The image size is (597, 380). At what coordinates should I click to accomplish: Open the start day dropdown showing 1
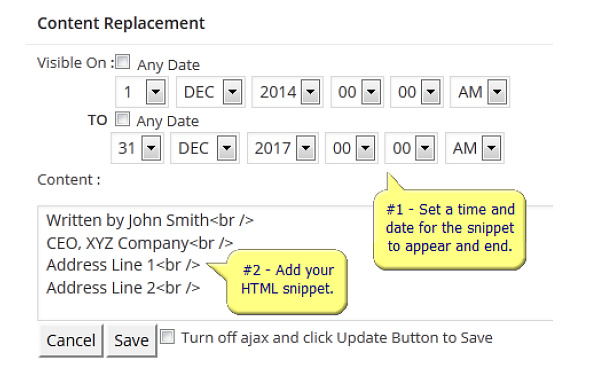click(142, 92)
